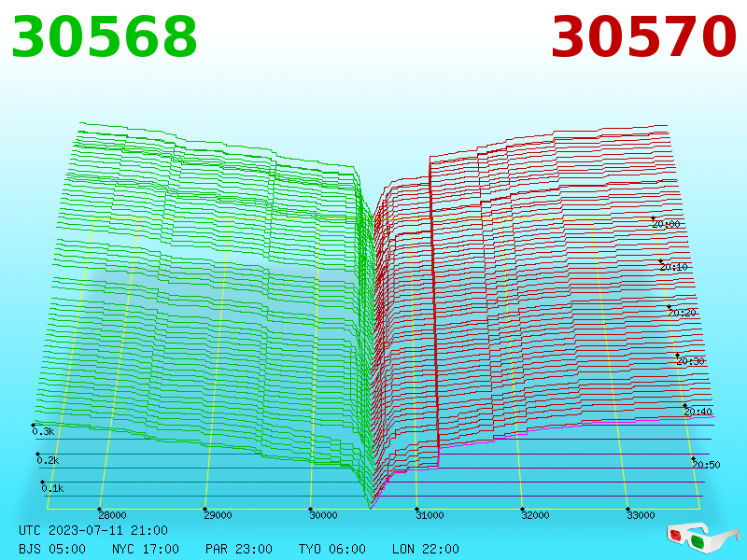Click the 20:30 time axis marker

[690, 361]
